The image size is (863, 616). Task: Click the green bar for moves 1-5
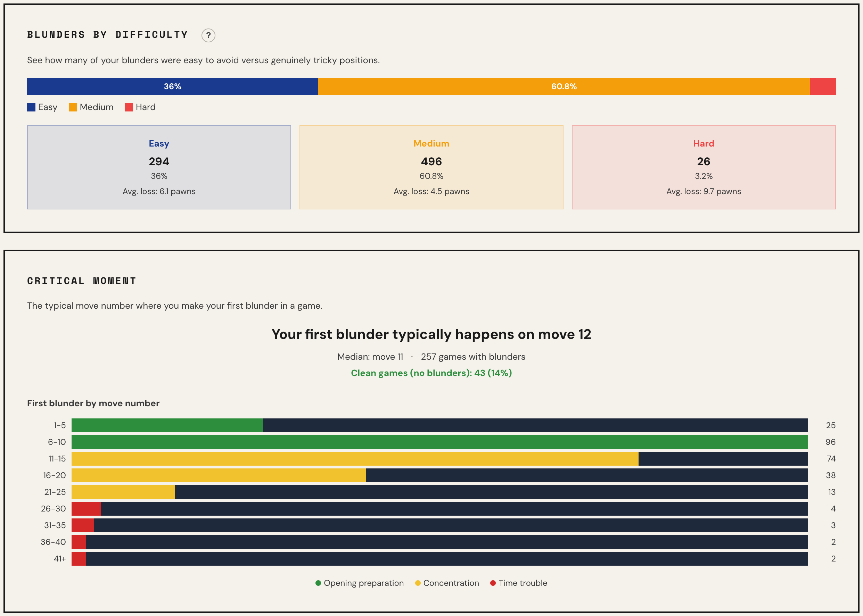point(167,425)
